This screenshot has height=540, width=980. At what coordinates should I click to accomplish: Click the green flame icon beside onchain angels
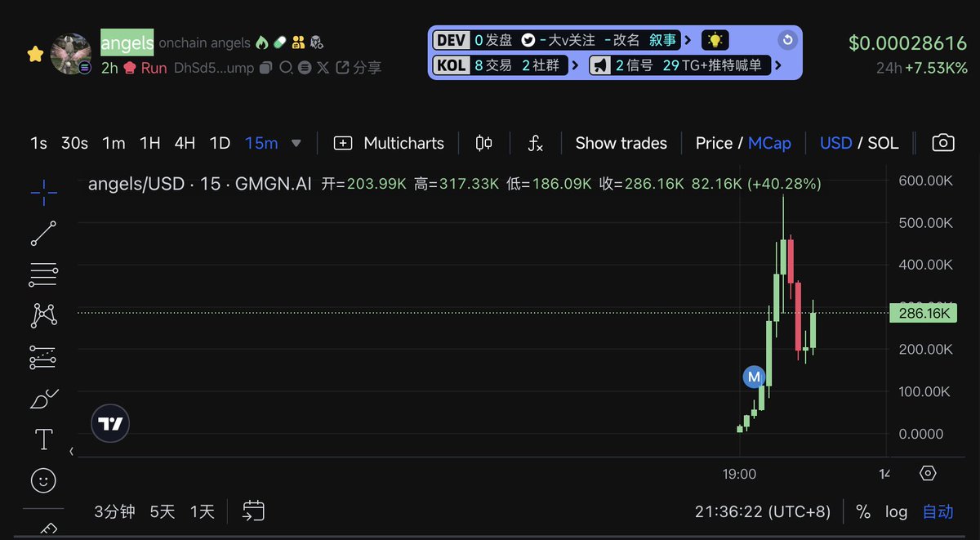262,42
